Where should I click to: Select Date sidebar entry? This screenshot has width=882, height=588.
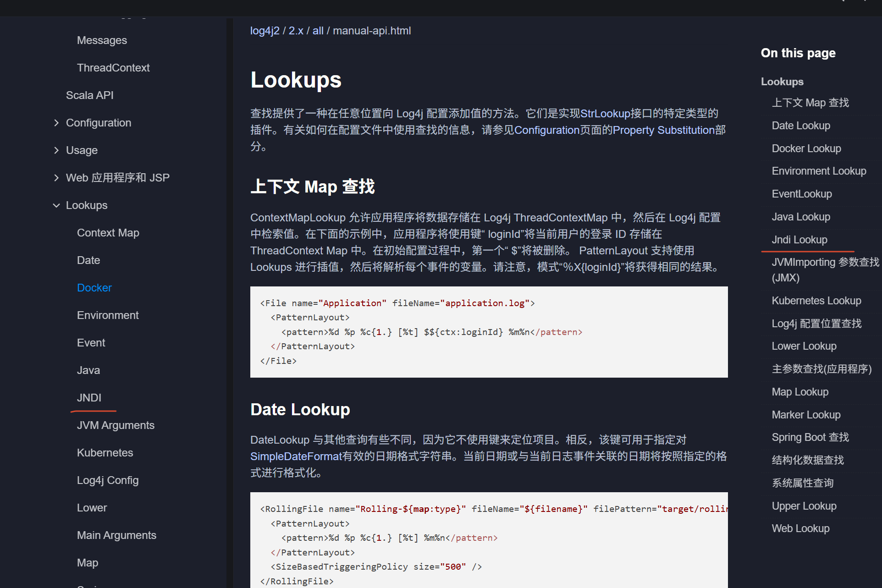tap(88, 260)
